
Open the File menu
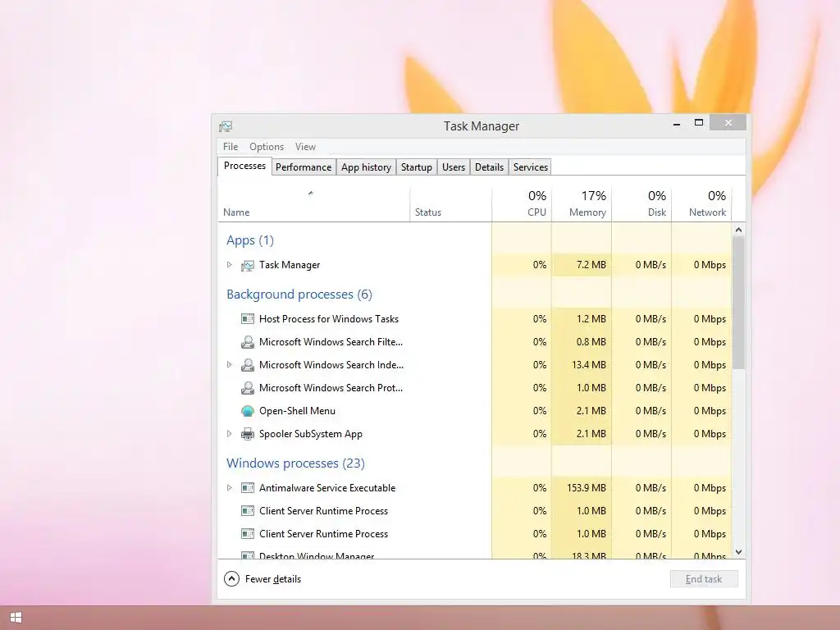coord(231,147)
